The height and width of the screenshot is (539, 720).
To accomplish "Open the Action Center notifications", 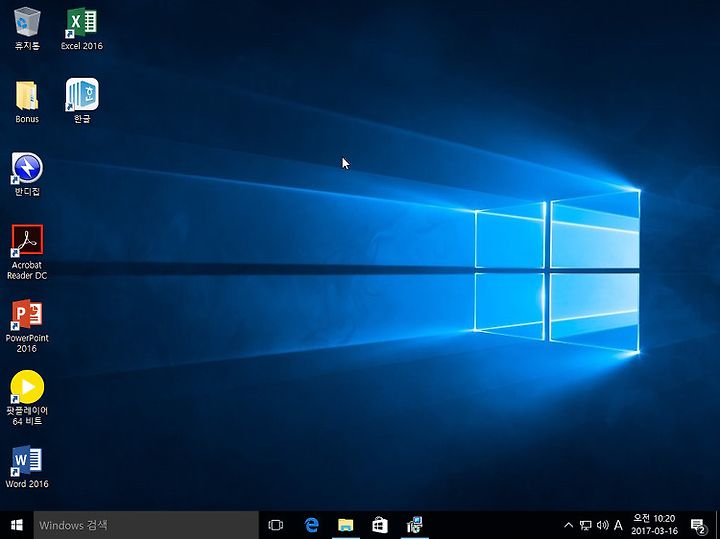I will (x=698, y=525).
